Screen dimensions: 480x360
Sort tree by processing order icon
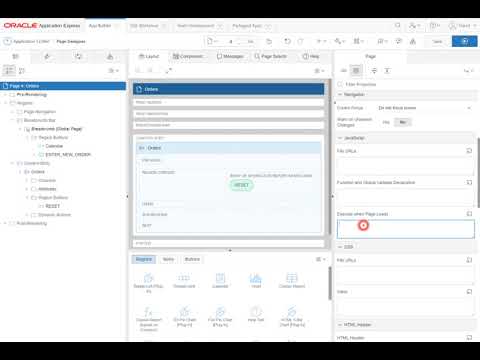point(22,70)
